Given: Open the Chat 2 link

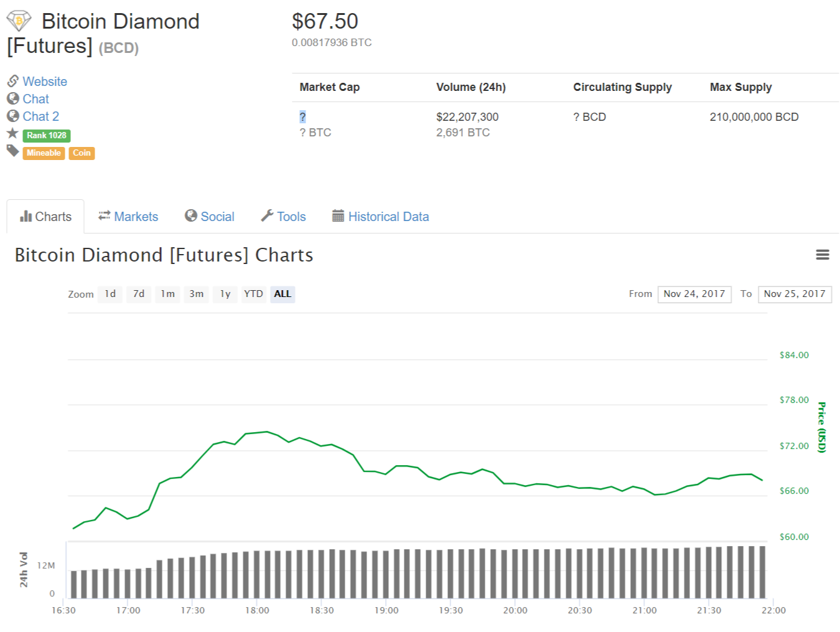Looking at the screenshot, I should 41,116.
